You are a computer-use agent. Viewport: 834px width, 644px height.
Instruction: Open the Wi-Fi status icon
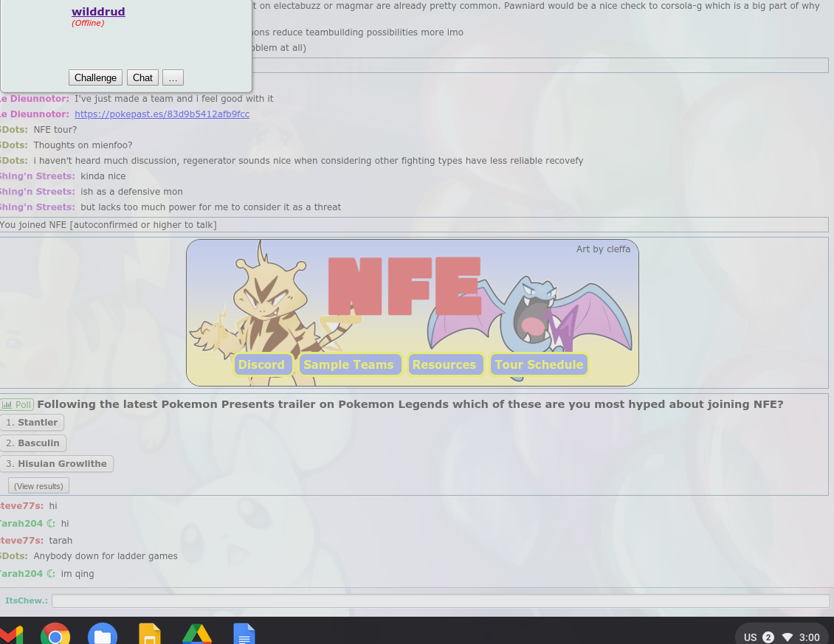pyautogui.click(x=788, y=637)
